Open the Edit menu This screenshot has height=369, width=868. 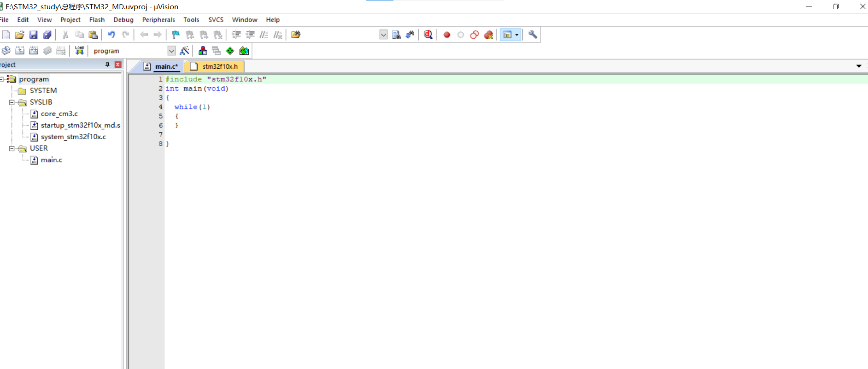click(x=23, y=20)
